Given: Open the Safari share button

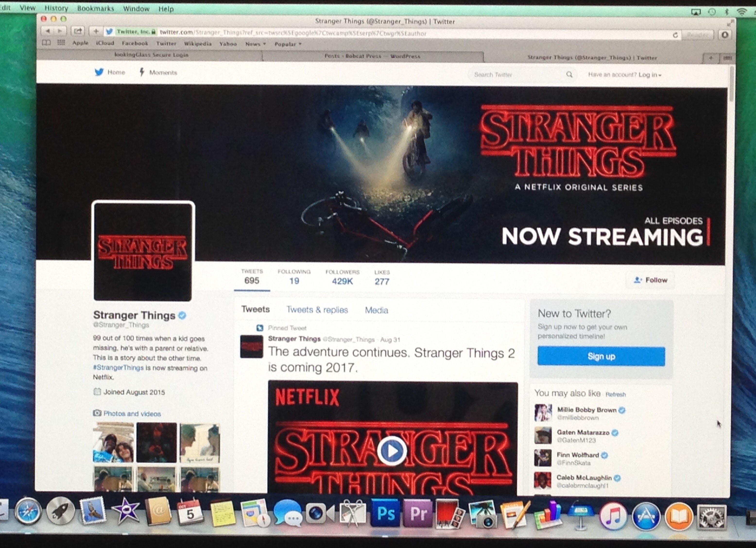Looking at the screenshot, I should coord(78,31).
